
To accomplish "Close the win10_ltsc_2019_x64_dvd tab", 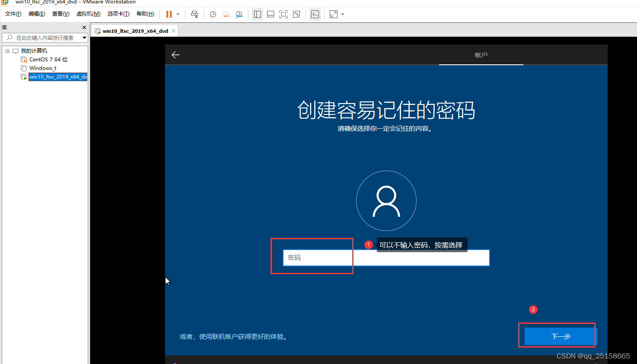I will [173, 31].
